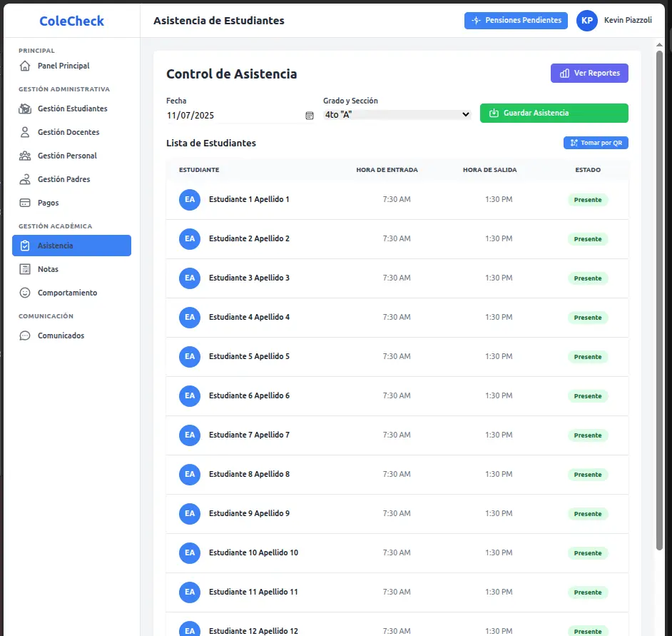The image size is (672, 636).
Task: Open the Grado y Sección dropdown
Action: [x=397, y=114]
